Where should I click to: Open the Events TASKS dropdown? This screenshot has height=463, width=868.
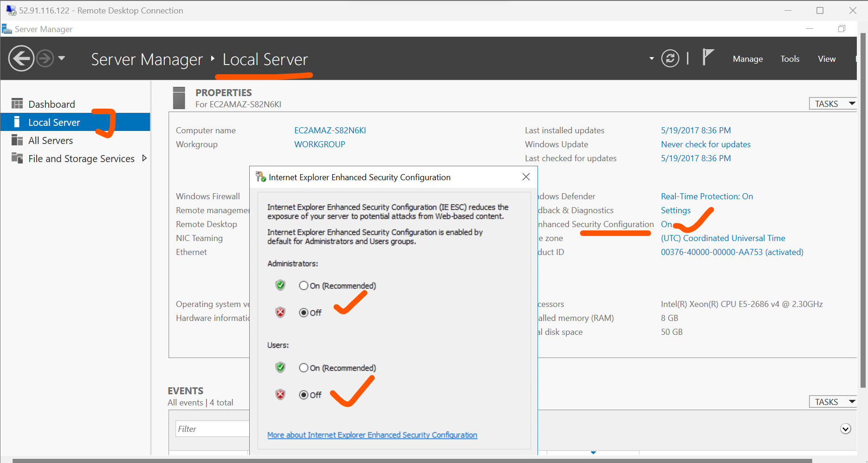[x=833, y=402]
